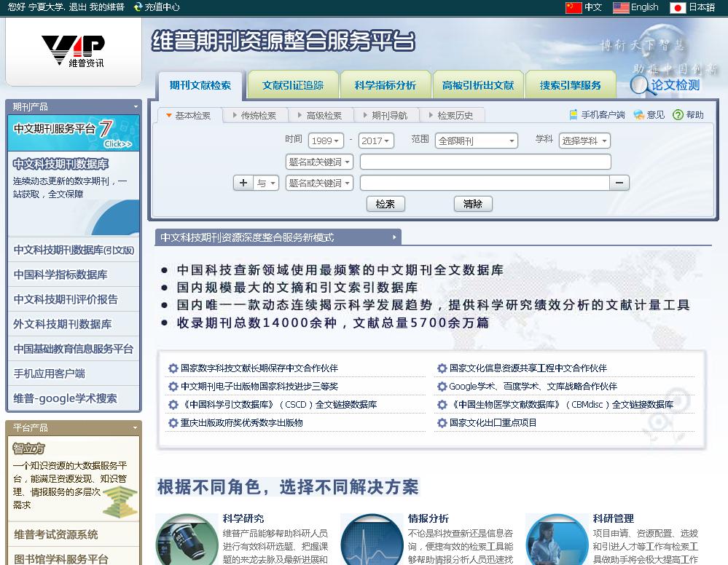Open the first 题名或关键词 field dropdown

tap(319, 162)
